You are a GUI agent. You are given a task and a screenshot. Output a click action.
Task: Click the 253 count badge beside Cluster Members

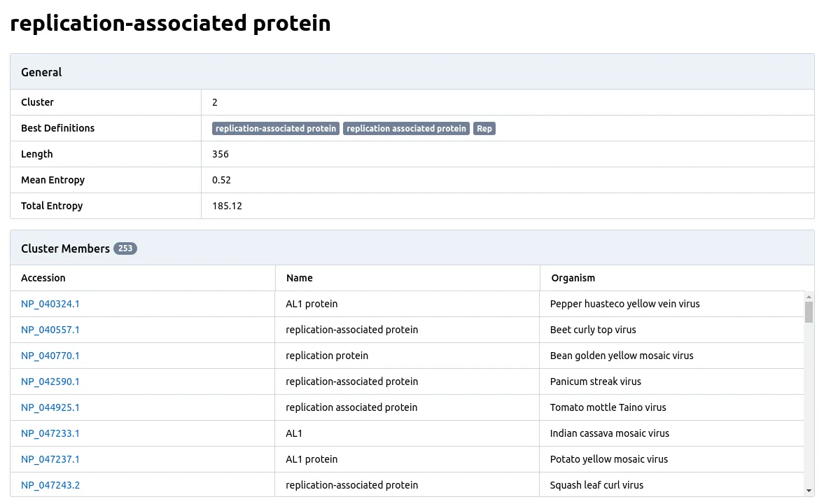[125, 248]
